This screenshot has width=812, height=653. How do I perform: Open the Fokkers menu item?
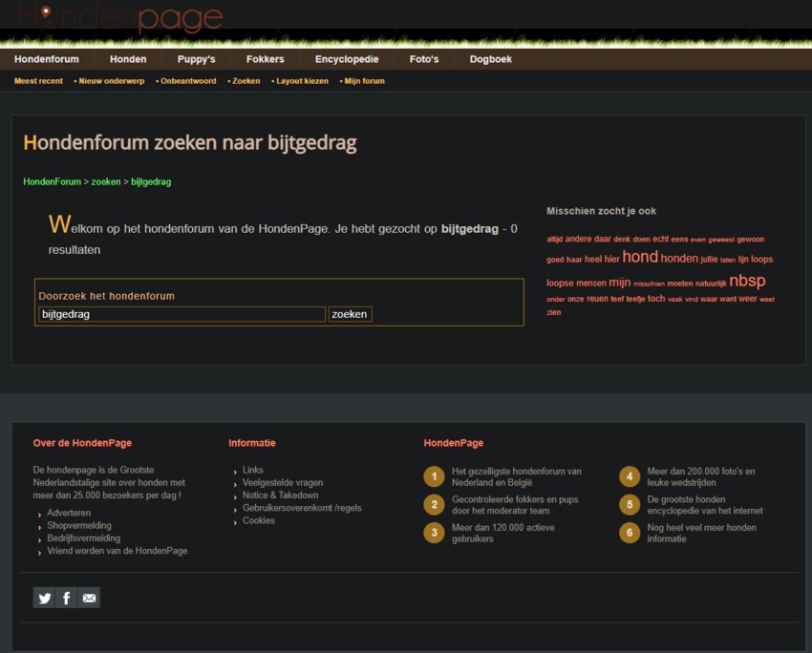point(266,59)
